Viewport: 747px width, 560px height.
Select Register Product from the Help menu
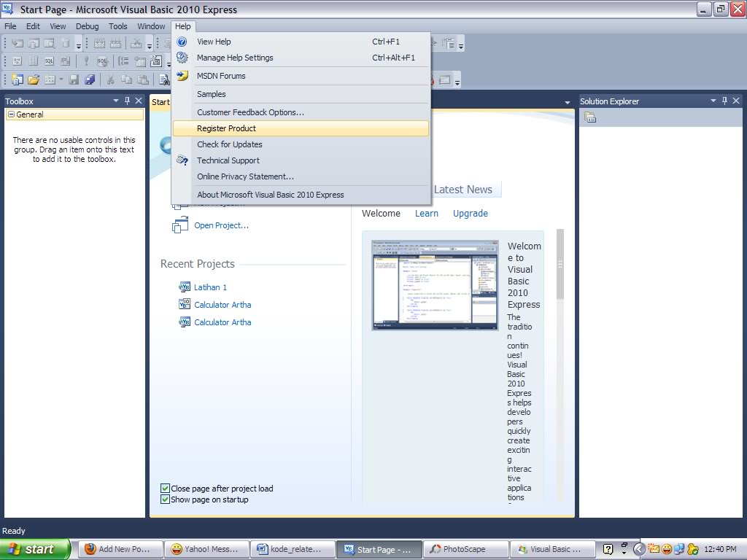[x=301, y=128]
